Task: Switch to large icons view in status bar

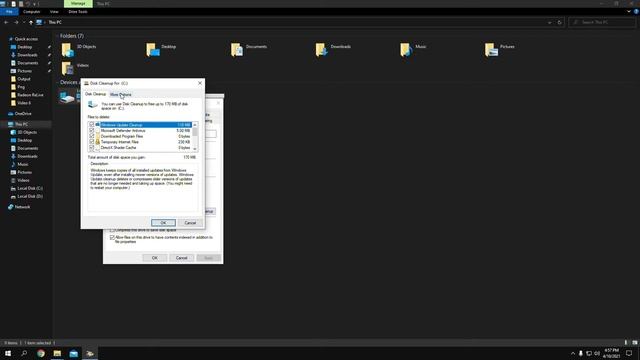Action: coord(635,343)
